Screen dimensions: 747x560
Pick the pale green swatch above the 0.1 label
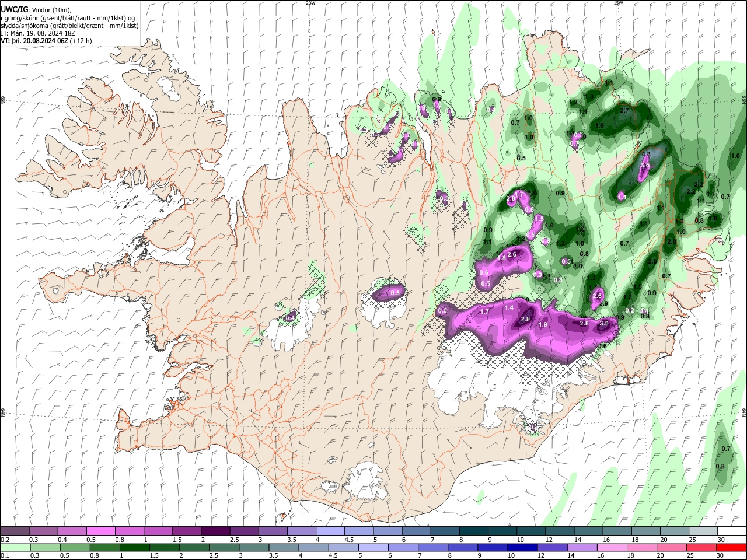tap(15, 547)
